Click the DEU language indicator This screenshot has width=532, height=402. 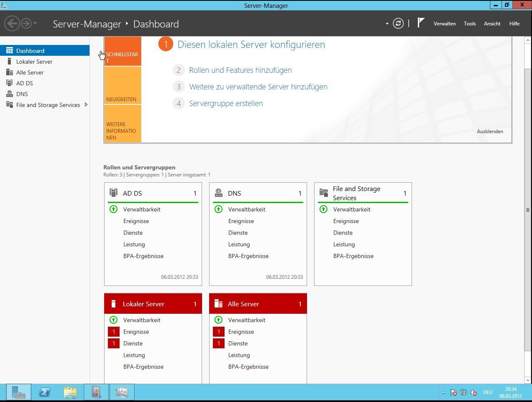488,392
